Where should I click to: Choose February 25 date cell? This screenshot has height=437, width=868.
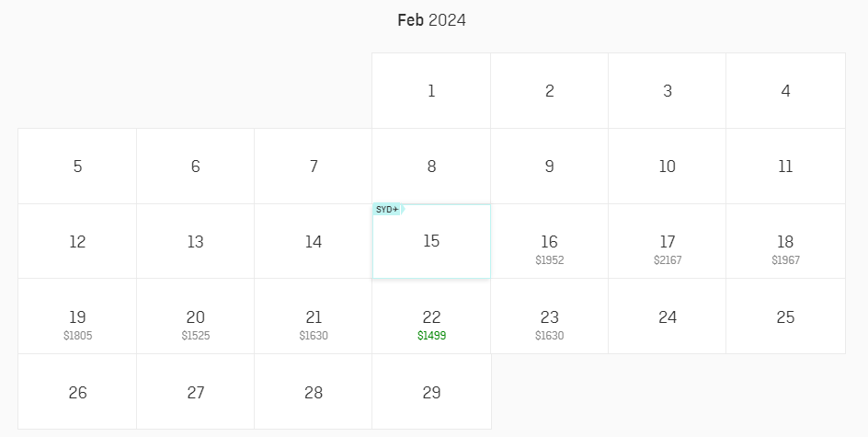coord(785,316)
